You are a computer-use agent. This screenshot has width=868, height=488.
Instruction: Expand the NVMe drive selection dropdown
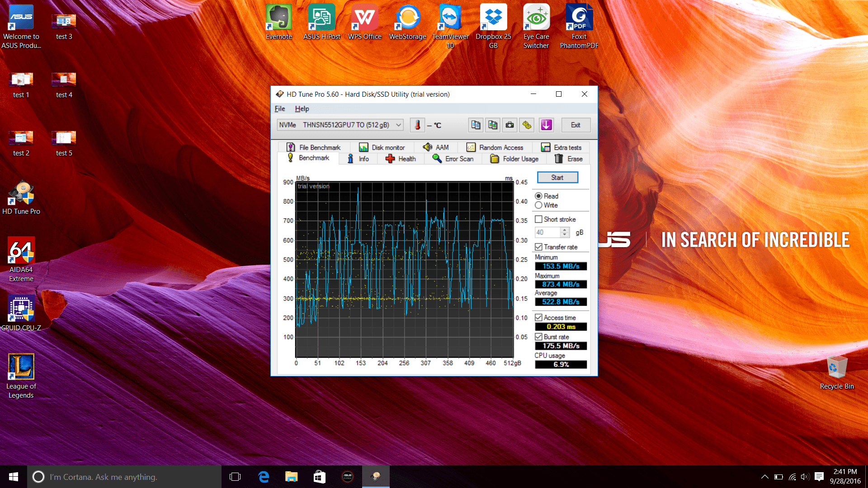coord(398,125)
